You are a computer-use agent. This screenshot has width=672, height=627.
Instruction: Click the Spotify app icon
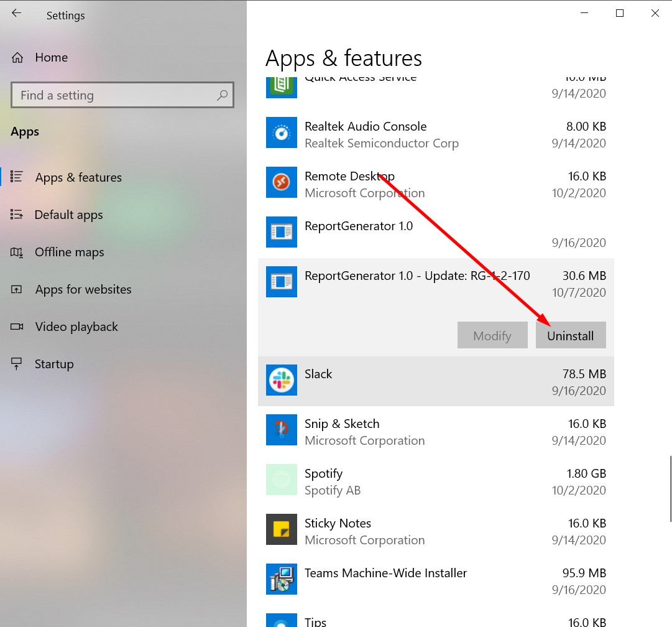click(281, 480)
